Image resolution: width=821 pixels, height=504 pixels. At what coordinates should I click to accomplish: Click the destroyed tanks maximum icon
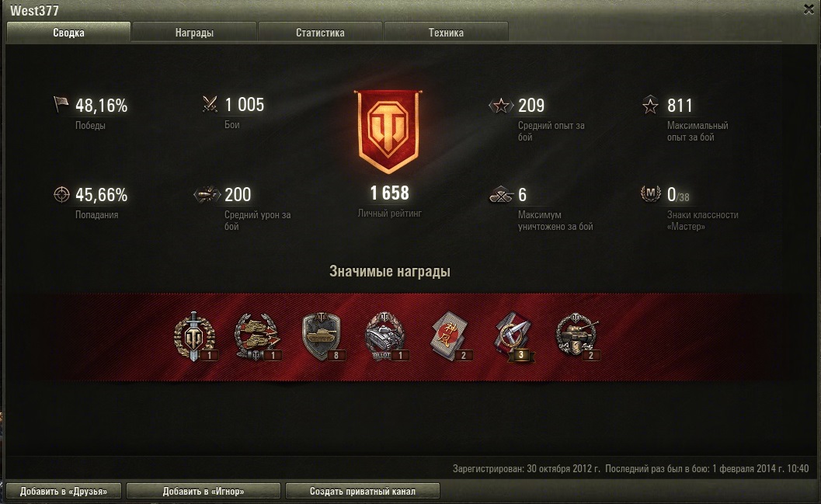[x=501, y=195]
